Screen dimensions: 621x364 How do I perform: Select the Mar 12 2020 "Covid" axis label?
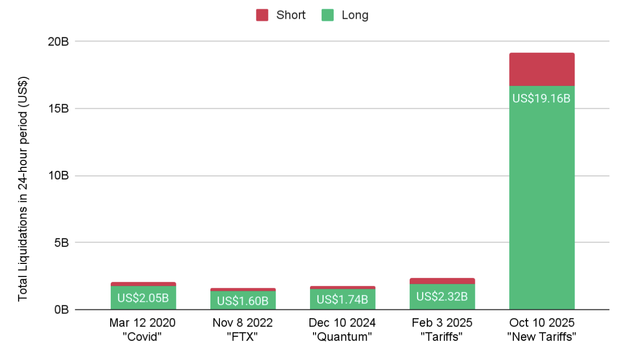142,330
